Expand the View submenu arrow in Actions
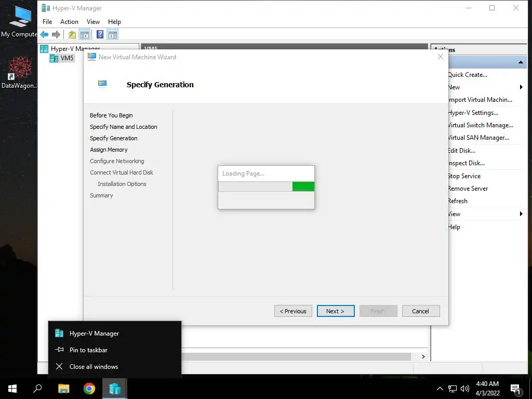532x399 pixels. (521, 214)
